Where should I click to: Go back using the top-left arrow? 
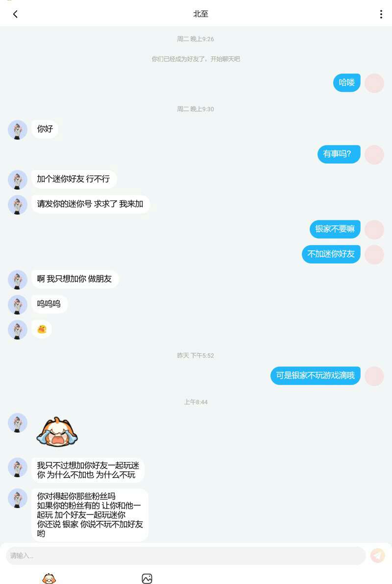pos(15,14)
